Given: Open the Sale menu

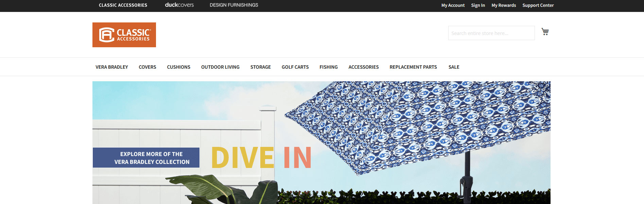Looking at the screenshot, I should 454,67.
